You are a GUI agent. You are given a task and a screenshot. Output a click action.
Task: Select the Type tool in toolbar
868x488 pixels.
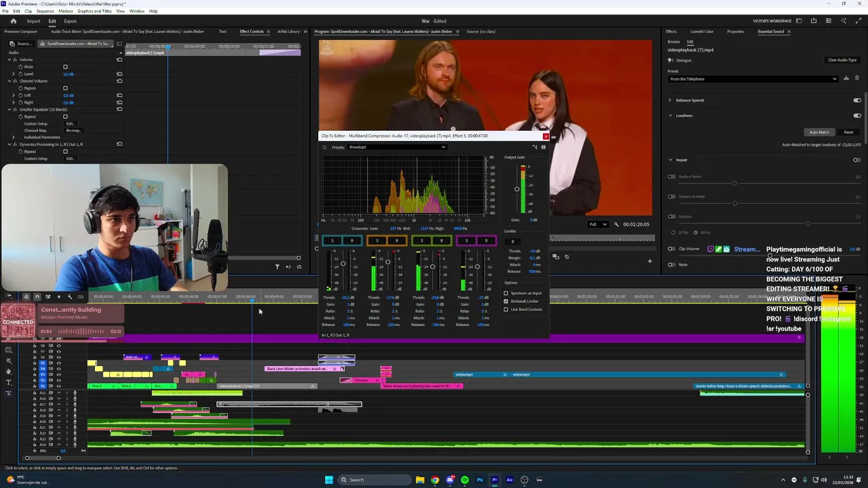[9, 382]
